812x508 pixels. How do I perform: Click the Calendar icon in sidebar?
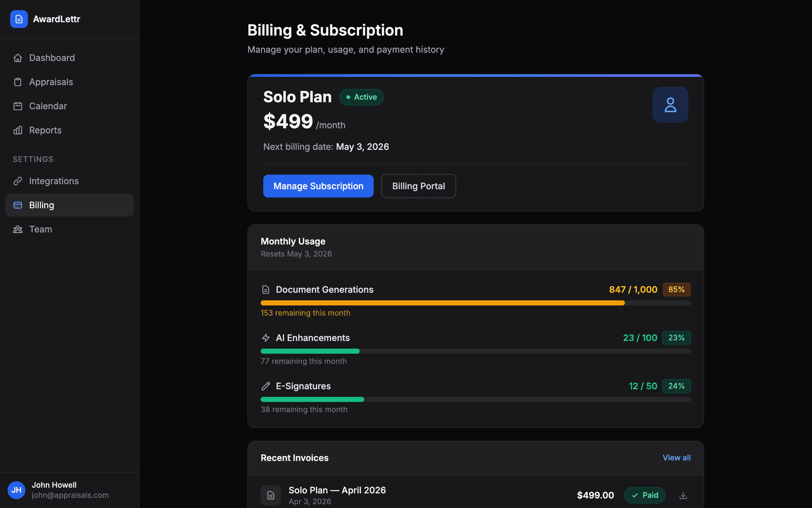coord(18,106)
